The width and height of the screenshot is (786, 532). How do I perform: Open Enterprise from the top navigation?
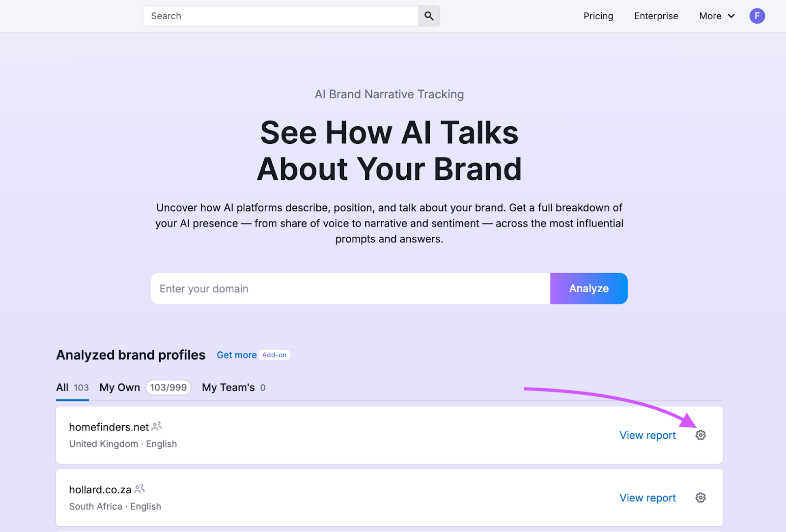[656, 16]
